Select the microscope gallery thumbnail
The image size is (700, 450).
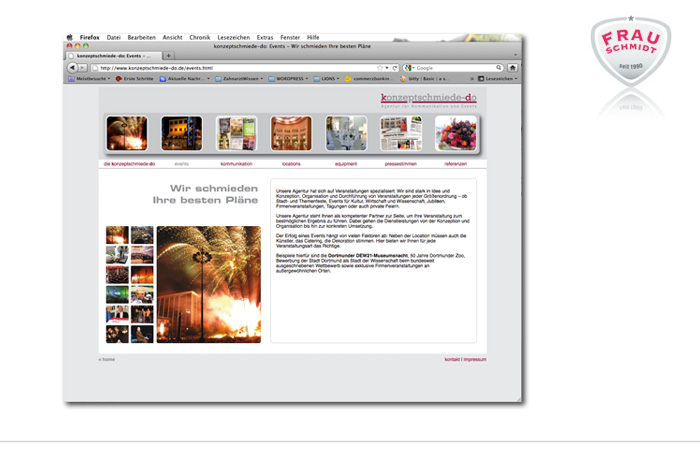coord(117,255)
